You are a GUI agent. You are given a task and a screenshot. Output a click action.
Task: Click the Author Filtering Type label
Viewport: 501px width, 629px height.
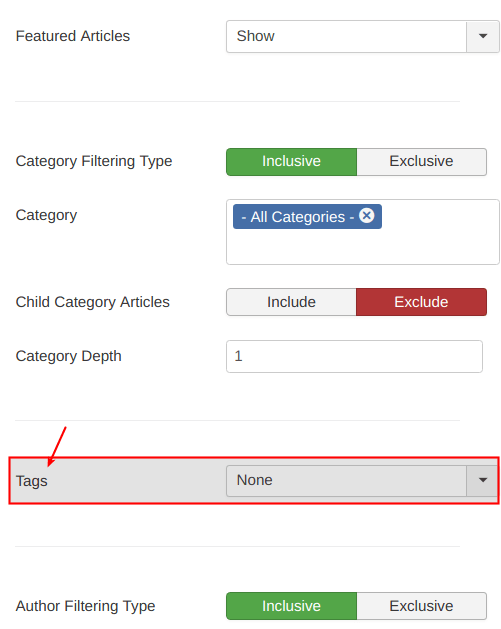(x=85, y=606)
